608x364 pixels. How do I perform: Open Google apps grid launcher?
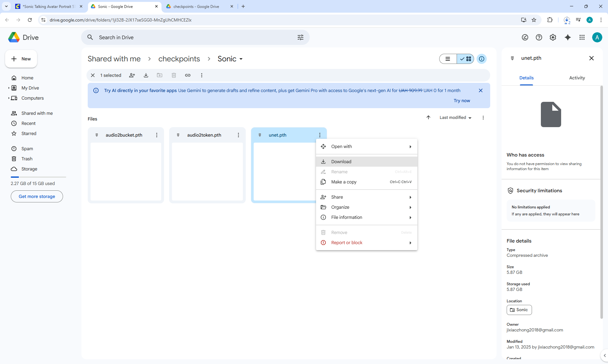click(x=582, y=37)
